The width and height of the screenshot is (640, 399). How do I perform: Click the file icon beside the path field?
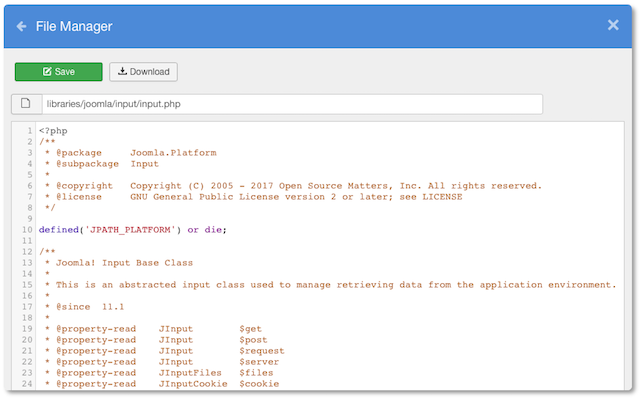coord(26,104)
